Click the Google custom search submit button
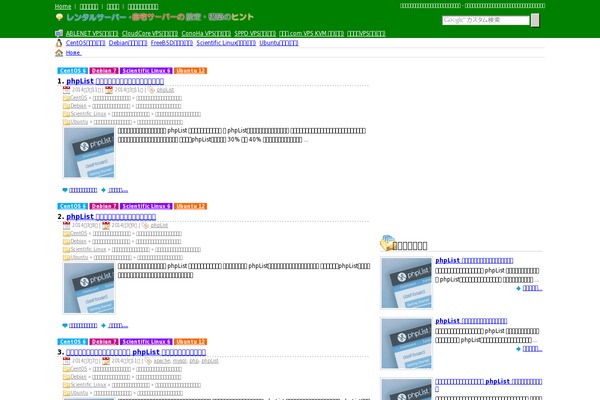Viewport: 600px width, 400px height. (x=535, y=20)
